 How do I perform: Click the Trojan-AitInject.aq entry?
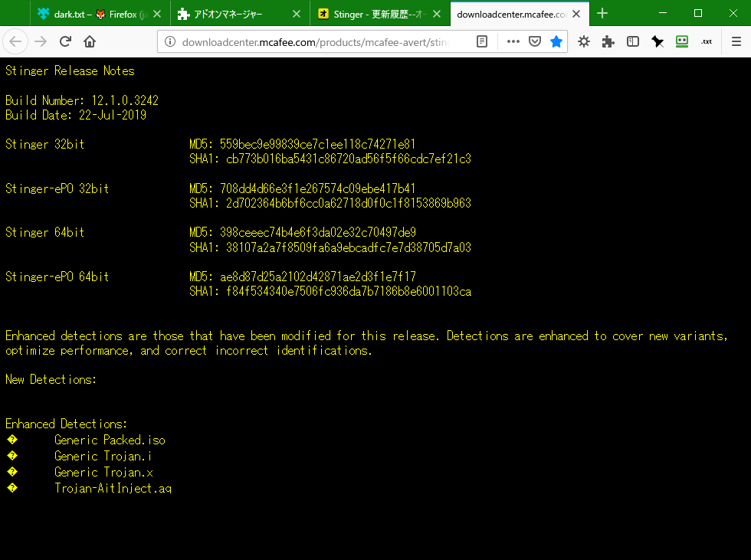pos(113,488)
